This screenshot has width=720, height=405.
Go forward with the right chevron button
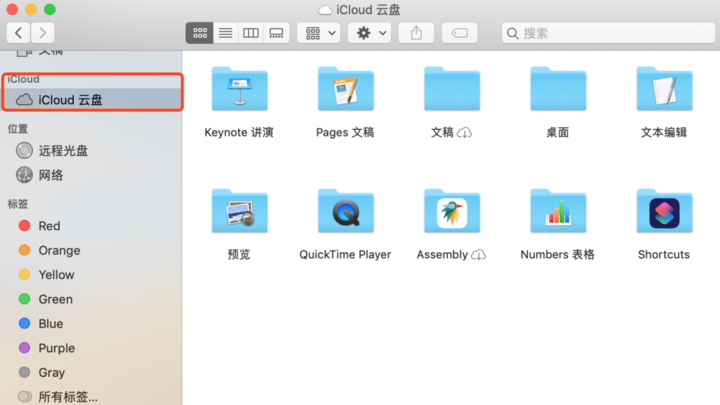(x=43, y=33)
